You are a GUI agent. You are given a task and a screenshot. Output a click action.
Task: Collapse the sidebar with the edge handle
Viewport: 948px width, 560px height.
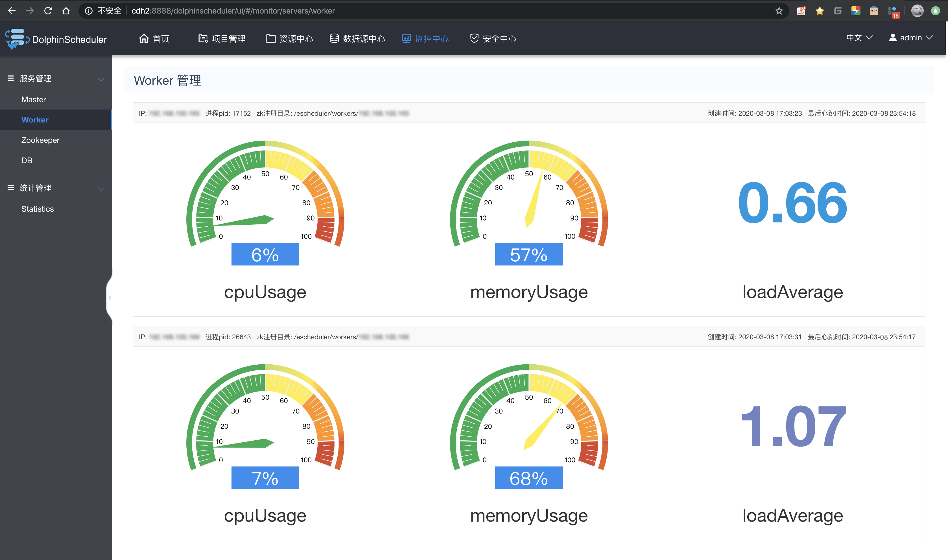coord(110,297)
